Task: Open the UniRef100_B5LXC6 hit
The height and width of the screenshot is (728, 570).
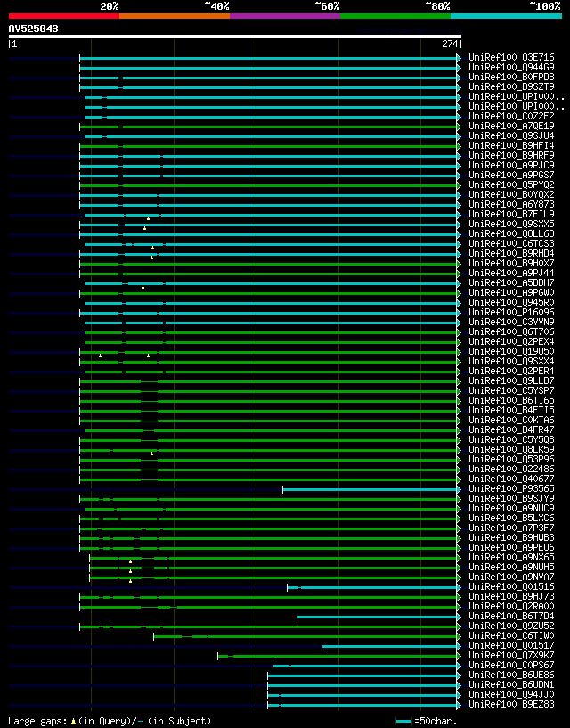Action: (511, 518)
